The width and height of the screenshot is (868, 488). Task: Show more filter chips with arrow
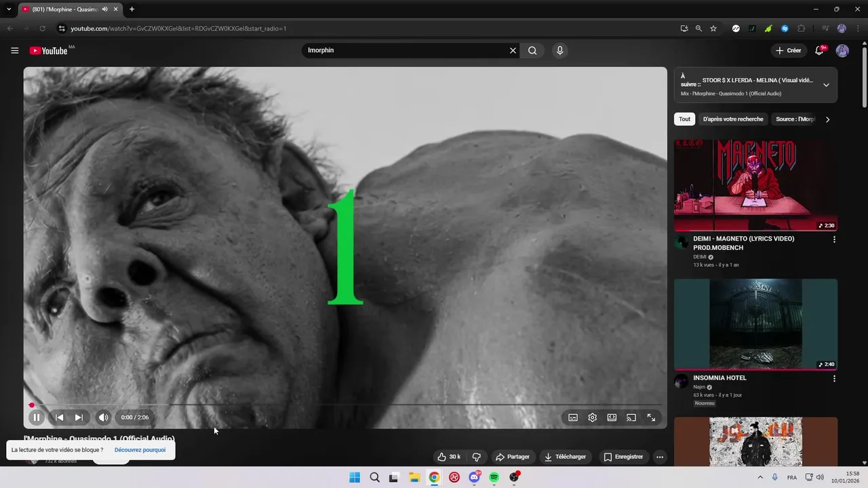pyautogui.click(x=827, y=119)
